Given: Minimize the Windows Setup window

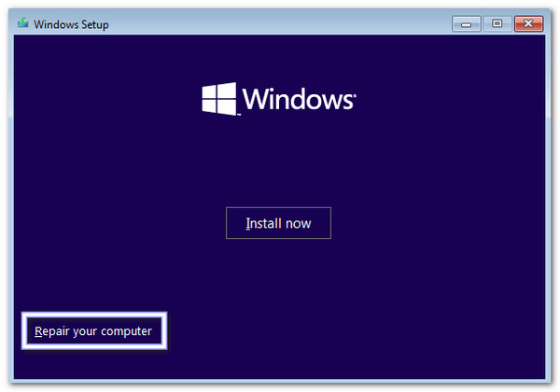Looking at the screenshot, I should 466,23.
